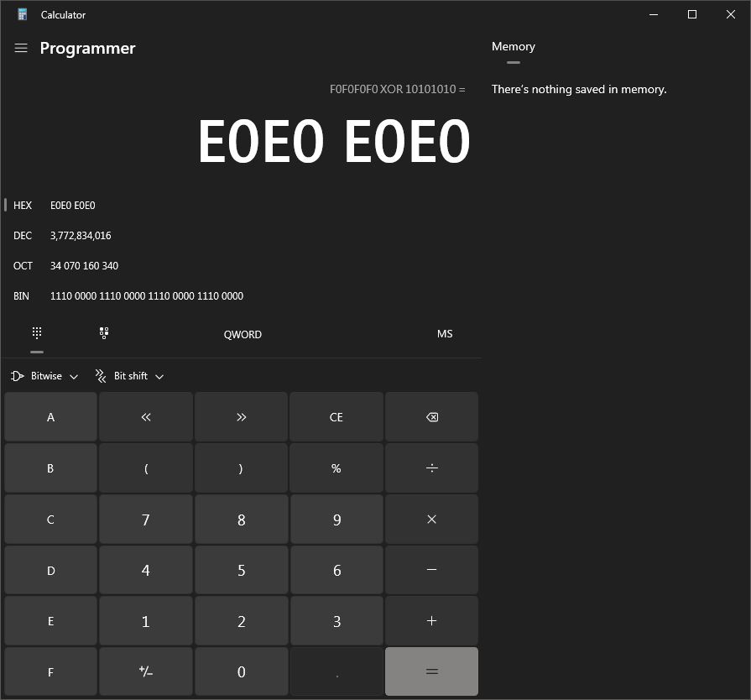Open the Memory tab
Image resolution: width=751 pixels, height=700 pixels.
coord(513,46)
